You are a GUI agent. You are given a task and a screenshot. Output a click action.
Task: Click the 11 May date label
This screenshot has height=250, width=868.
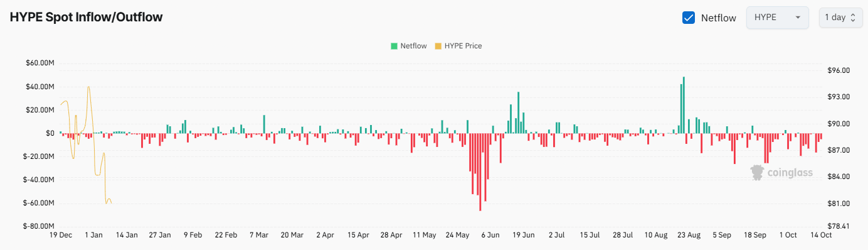click(425, 235)
